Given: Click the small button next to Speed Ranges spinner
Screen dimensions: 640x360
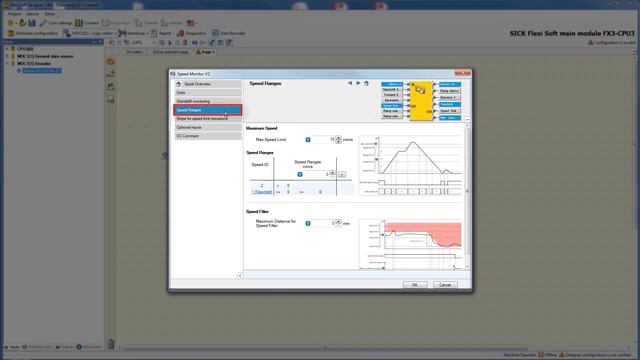Looking at the screenshot, I should point(342,174).
